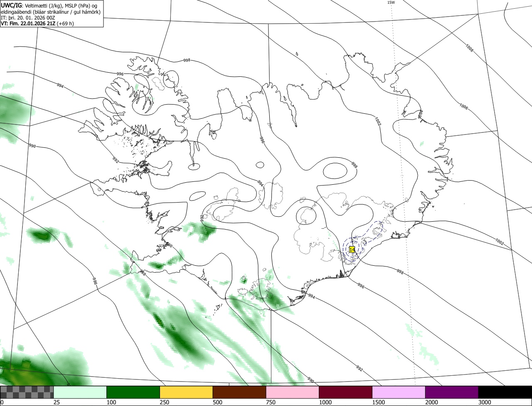
Task: Select the dark maroon 1000–1500 legend swatch
Action: pos(346,392)
